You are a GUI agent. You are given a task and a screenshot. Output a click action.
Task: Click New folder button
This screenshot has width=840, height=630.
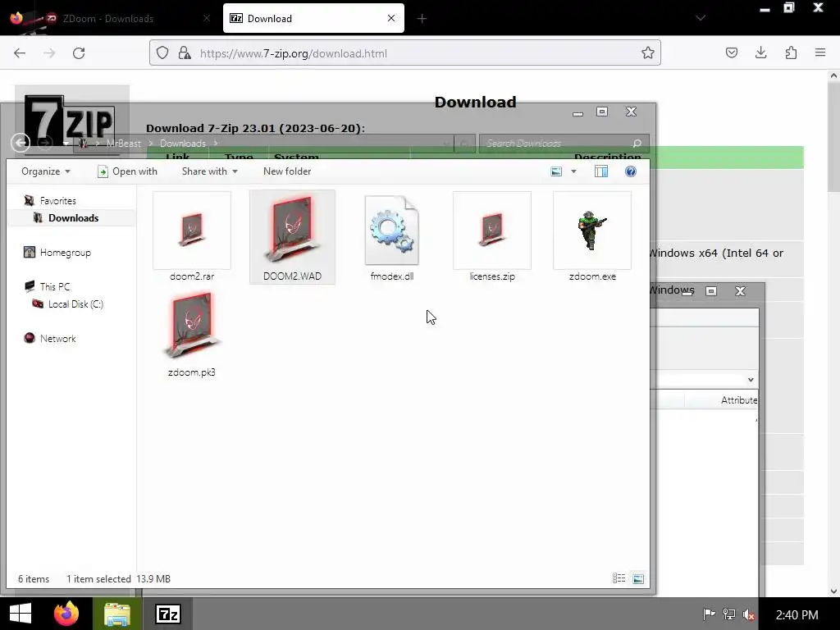287,171
